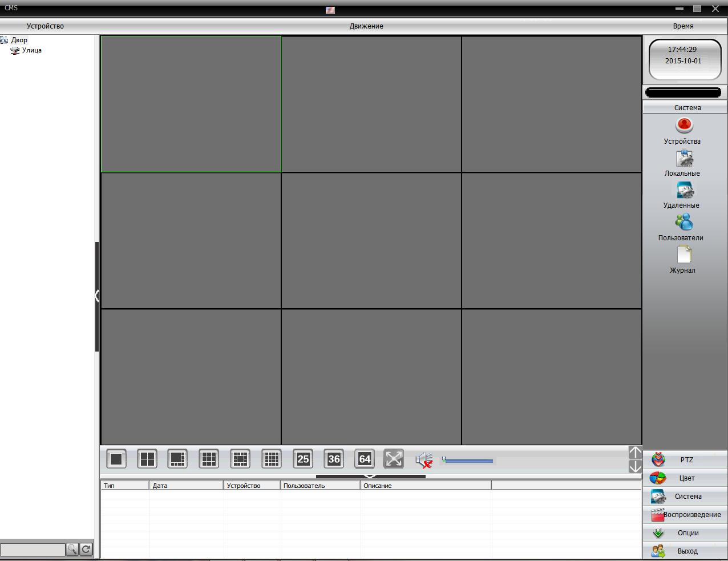
Task: Select the center video window
Action: (371, 241)
